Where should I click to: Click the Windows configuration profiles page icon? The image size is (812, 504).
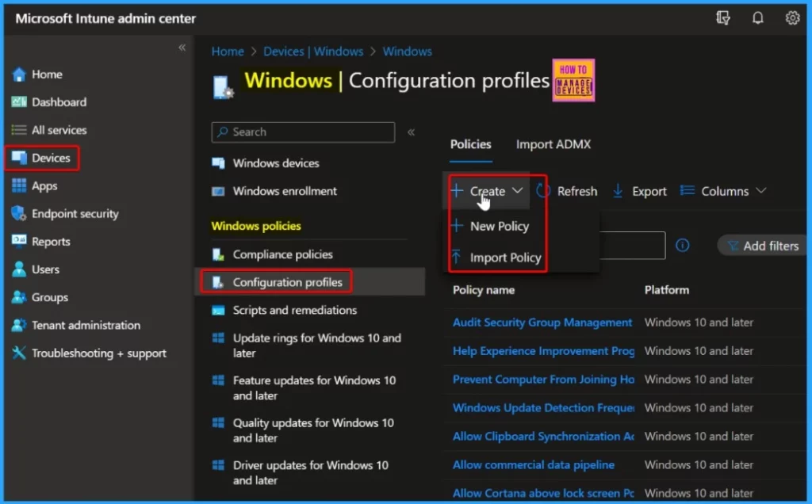(223, 87)
